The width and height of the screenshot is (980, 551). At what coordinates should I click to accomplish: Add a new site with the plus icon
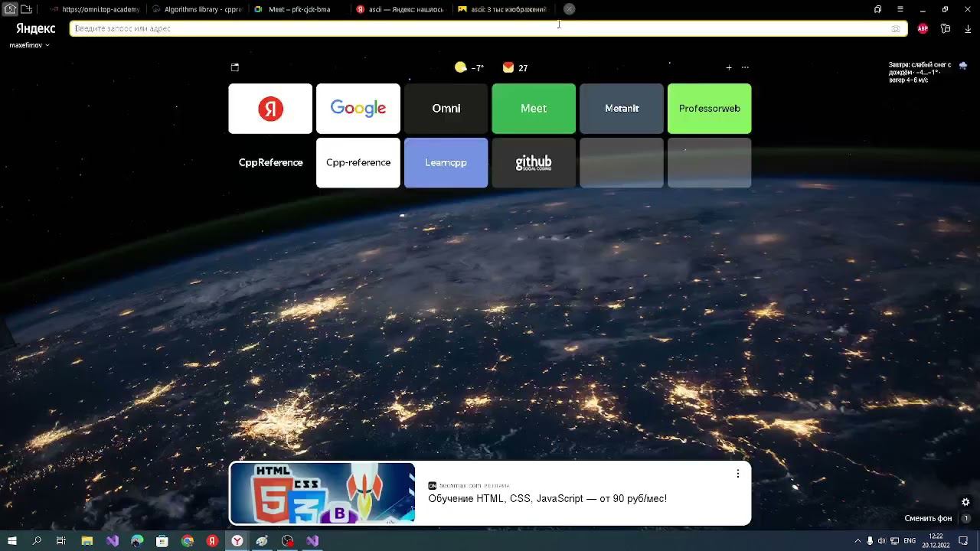tap(729, 67)
